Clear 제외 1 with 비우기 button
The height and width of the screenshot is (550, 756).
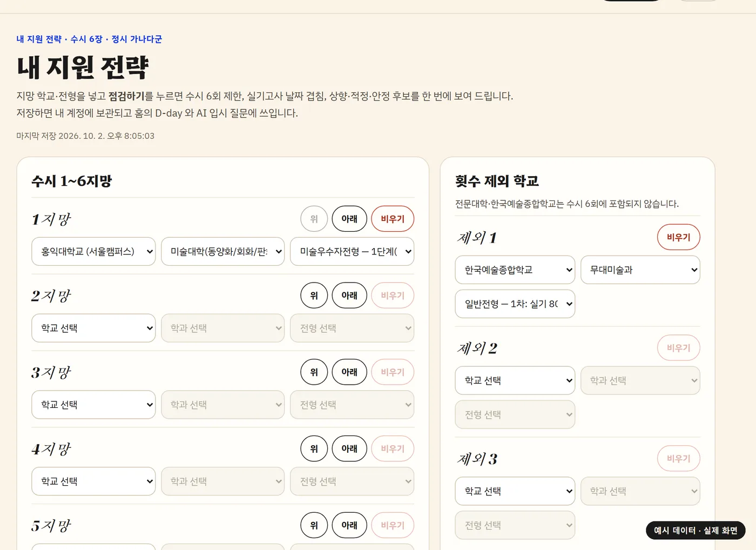679,237
